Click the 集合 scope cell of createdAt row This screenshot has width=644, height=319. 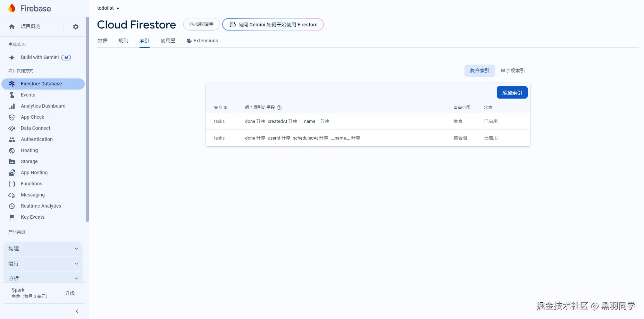pyautogui.click(x=458, y=121)
